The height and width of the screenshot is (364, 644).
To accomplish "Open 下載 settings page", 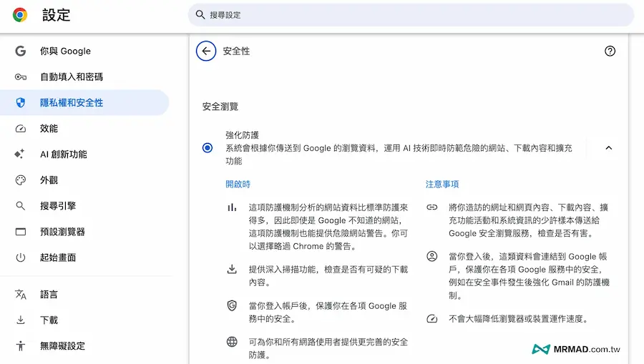I will click(x=84, y=320).
